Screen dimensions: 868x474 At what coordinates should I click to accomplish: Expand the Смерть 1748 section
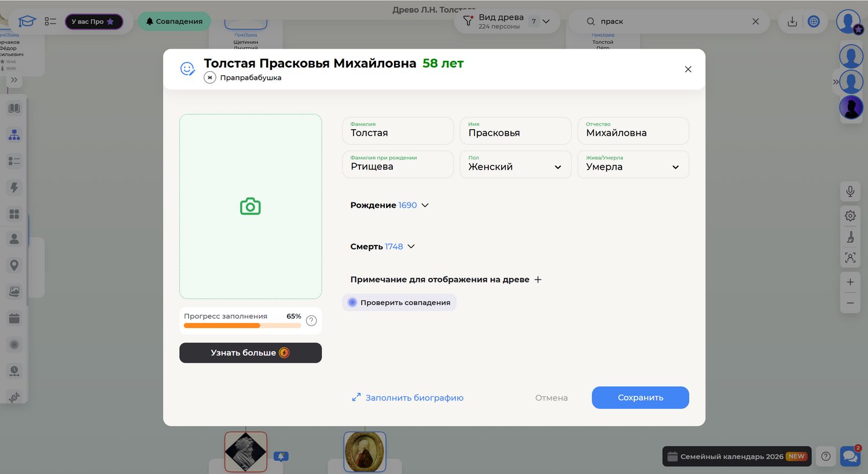tap(382, 247)
